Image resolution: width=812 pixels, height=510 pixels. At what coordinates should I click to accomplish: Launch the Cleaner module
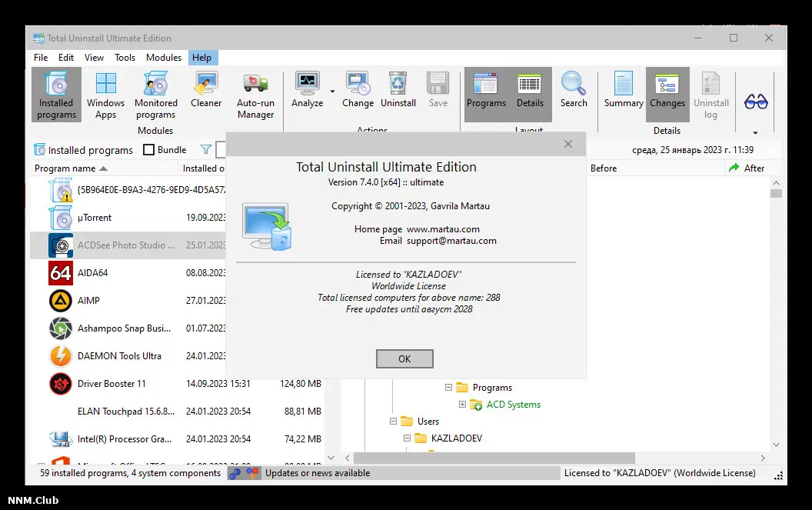tap(205, 92)
